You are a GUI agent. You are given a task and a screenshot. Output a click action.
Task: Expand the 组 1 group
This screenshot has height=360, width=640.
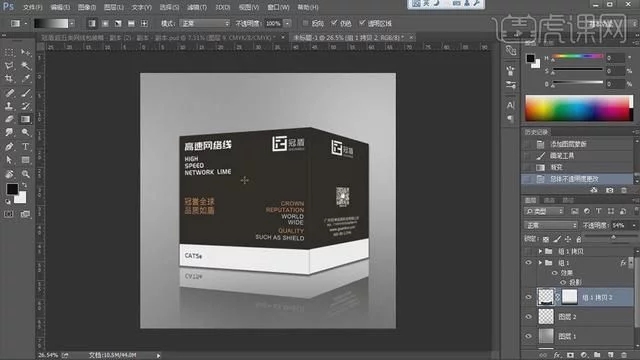[540, 263]
